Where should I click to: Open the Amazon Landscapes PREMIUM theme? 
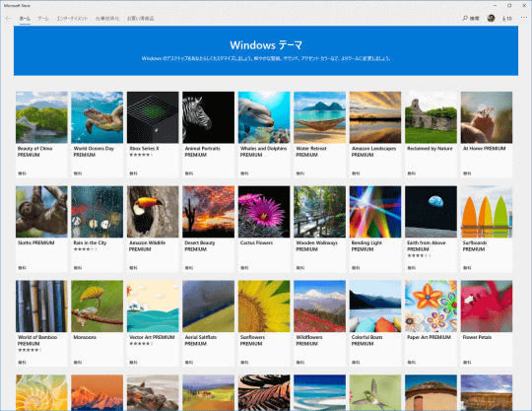(375, 134)
